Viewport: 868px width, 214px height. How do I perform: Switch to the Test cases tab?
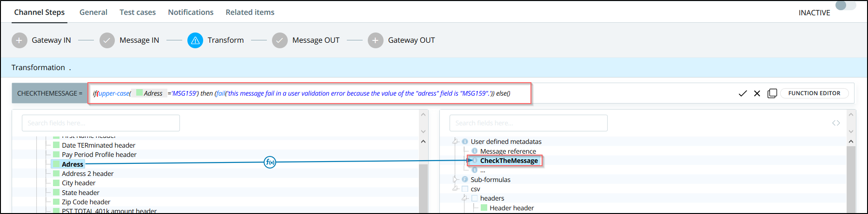(x=138, y=12)
